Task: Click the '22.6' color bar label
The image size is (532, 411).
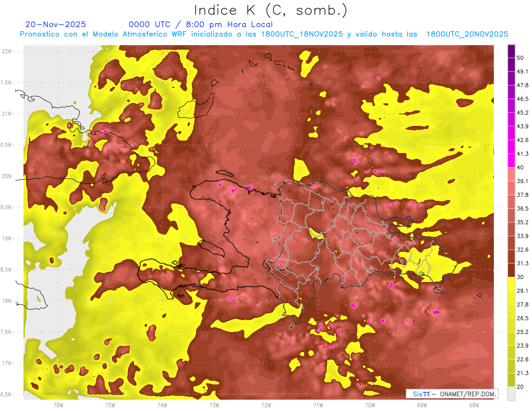Action: point(523,360)
